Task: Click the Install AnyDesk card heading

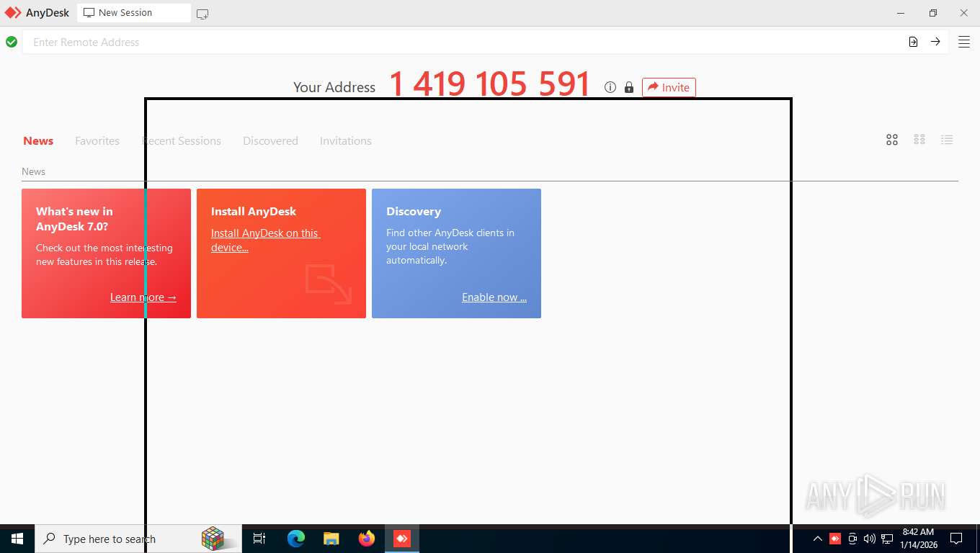Action: pyautogui.click(x=254, y=212)
